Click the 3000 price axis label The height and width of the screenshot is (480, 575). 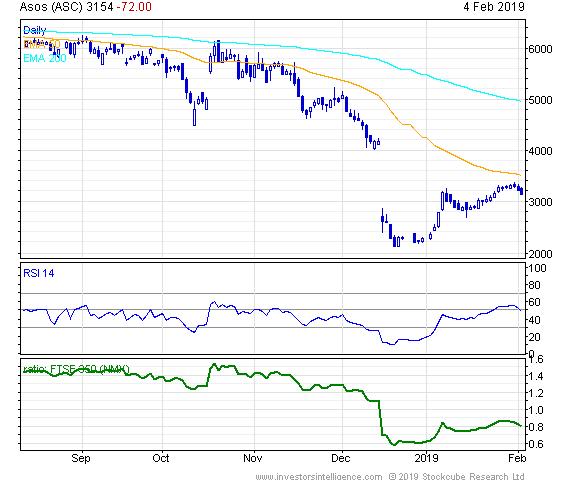pos(540,202)
